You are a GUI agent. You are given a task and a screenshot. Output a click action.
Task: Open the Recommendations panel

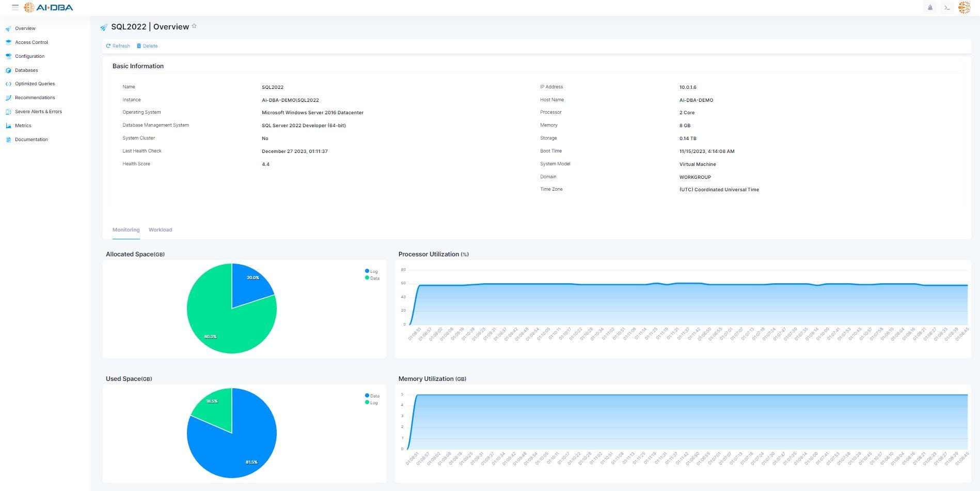pyautogui.click(x=35, y=97)
